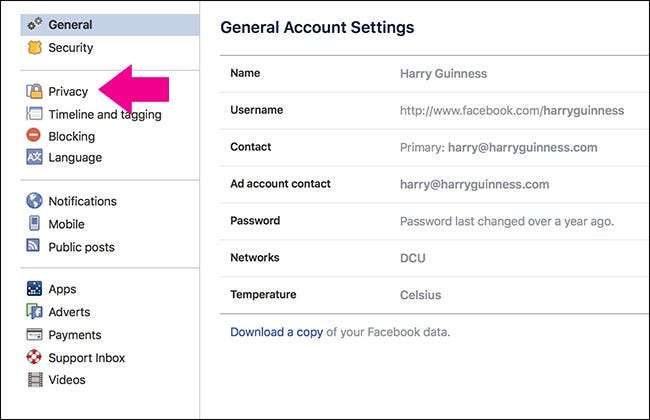Open the Payments settings page
Image resolution: width=650 pixels, height=420 pixels.
(x=74, y=335)
